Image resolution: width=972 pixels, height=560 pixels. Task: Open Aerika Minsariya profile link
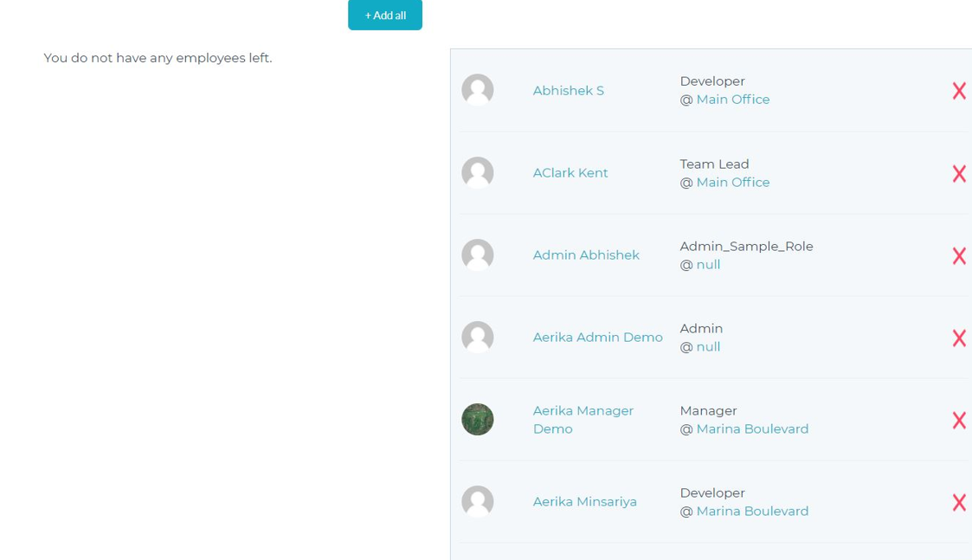(584, 502)
